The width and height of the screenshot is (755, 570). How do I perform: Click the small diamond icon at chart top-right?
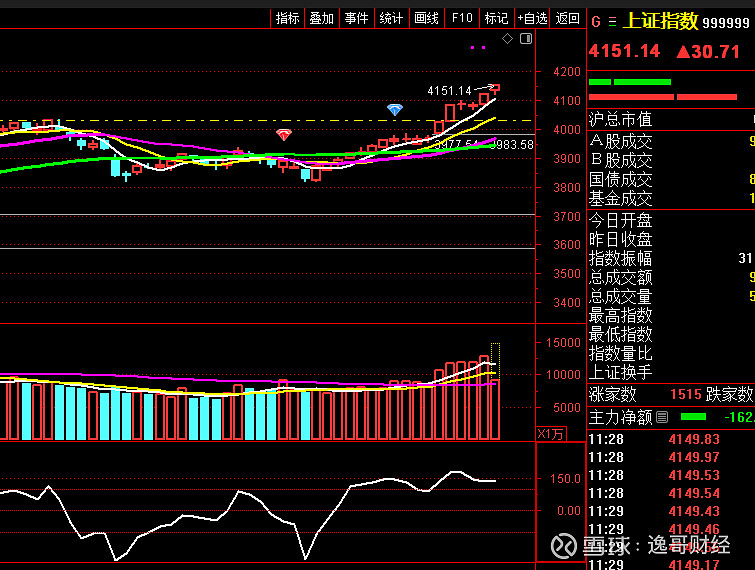(x=507, y=38)
